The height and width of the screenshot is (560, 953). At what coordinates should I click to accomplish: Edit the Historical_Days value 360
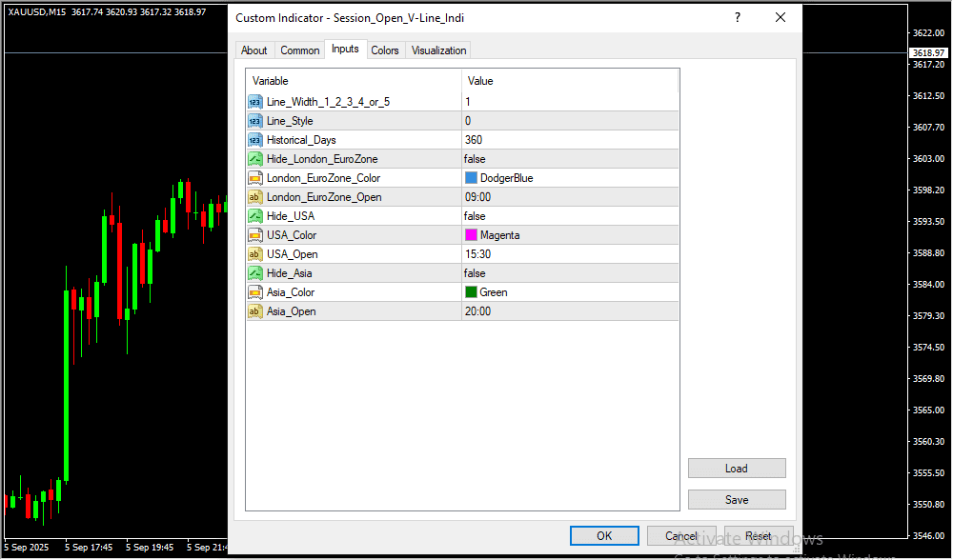pyautogui.click(x=570, y=140)
